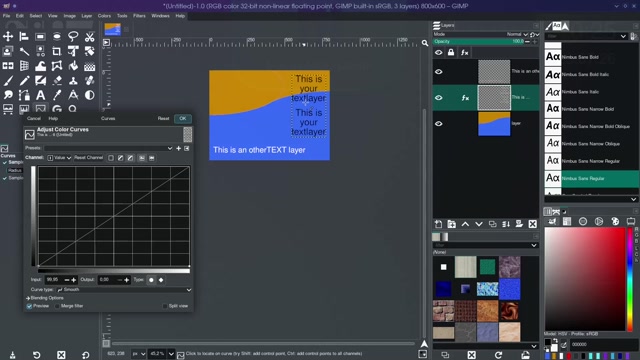Viewport: 640px width, 360px height.
Task: Toggle the Preview checkbox in Curves dialog
Action: tap(29, 306)
